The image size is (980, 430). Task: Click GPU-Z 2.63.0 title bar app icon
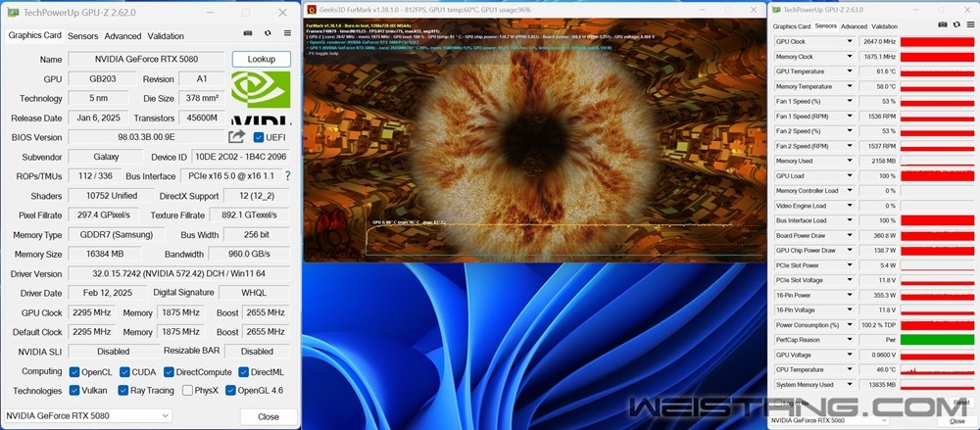click(x=777, y=10)
